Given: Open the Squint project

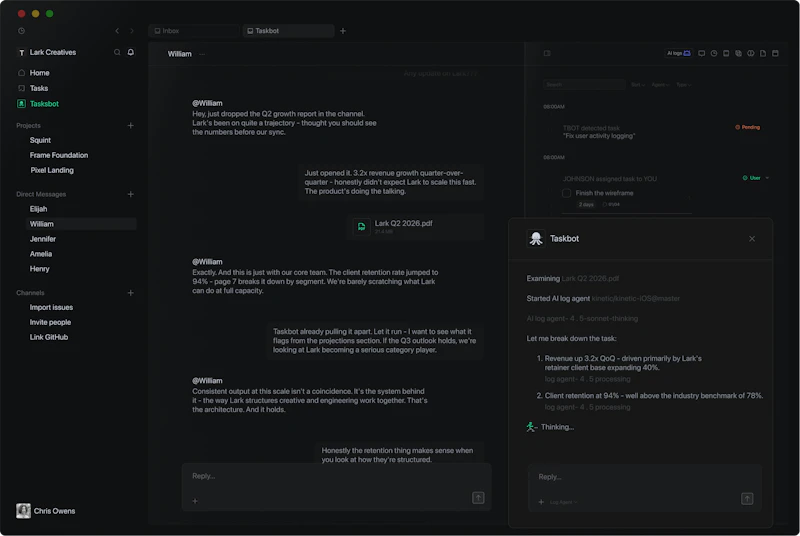Looking at the screenshot, I should click(x=40, y=140).
